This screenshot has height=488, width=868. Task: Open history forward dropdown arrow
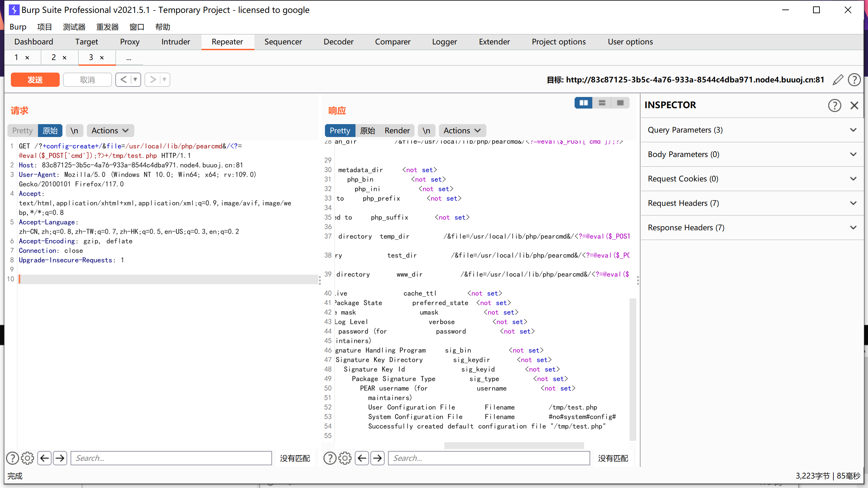pos(165,80)
